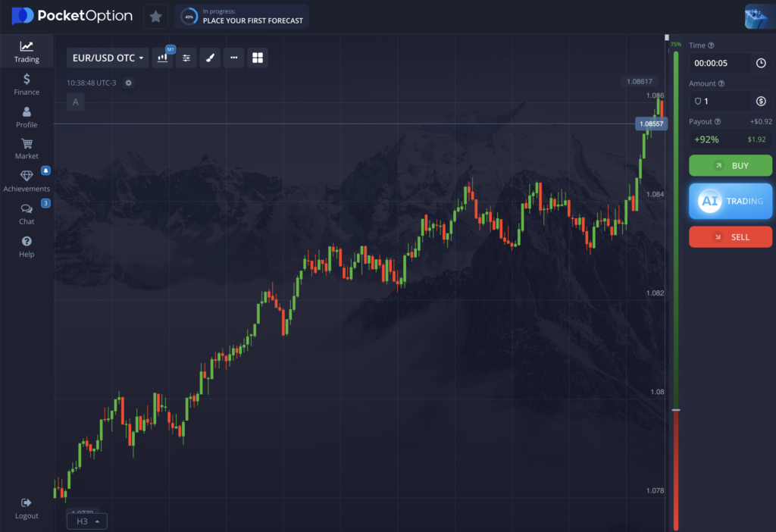Image resolution: width=776 pixels, height=532 pixels.
Task: Open the chart type candlestick settings
Action: (x=163, y=58)
